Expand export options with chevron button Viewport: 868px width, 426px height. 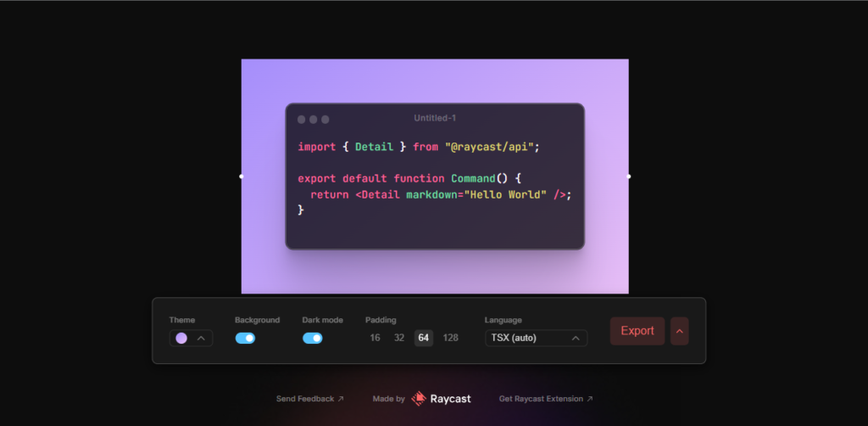tap(679, 331)
